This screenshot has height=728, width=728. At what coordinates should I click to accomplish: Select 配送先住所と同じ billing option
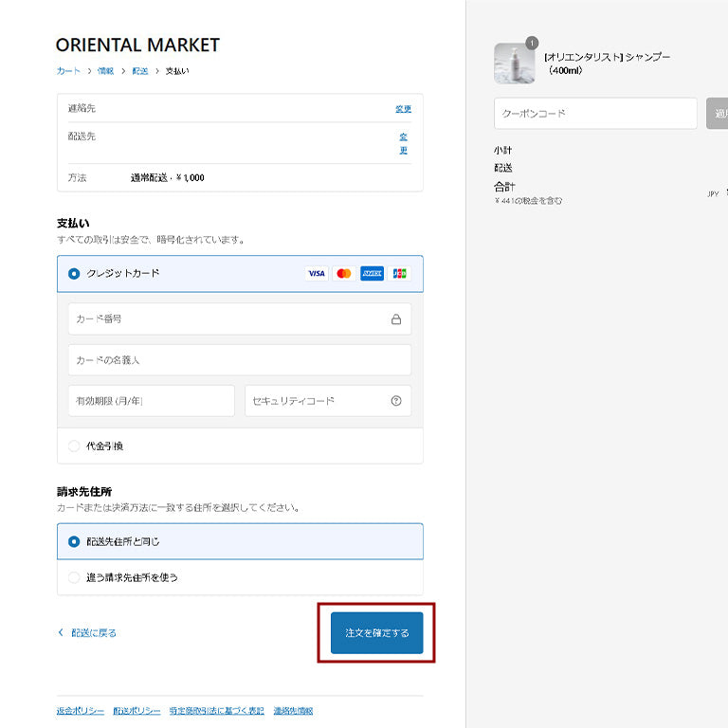pos(74,542)
